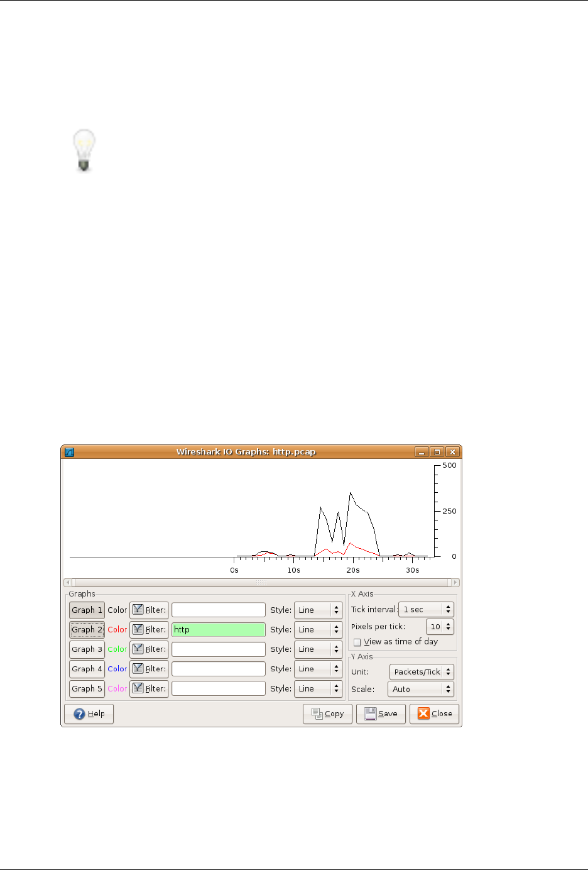Click black Color label of Graph 1

coord(117,610)
